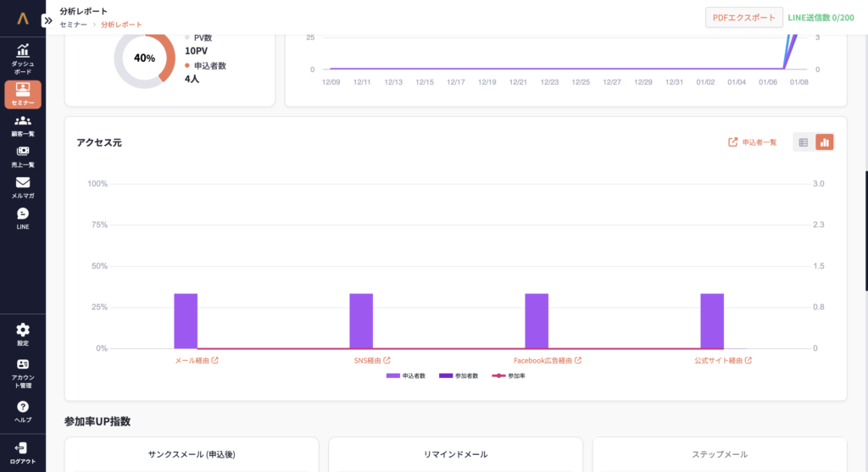The image size is (868, 472).
Task: Click the logout icon in sidebar
Action: coord(23,447)
